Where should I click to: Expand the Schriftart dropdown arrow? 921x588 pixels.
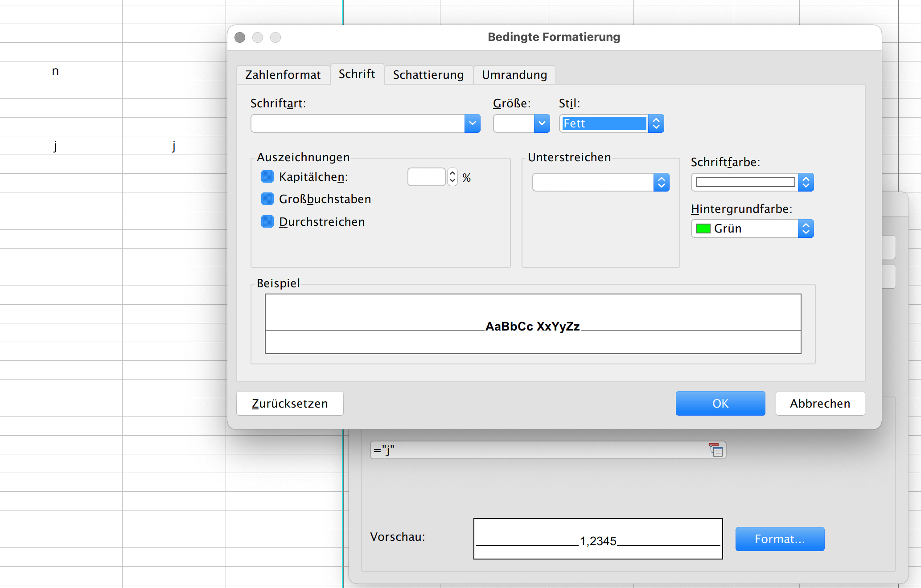pos(473,123)
